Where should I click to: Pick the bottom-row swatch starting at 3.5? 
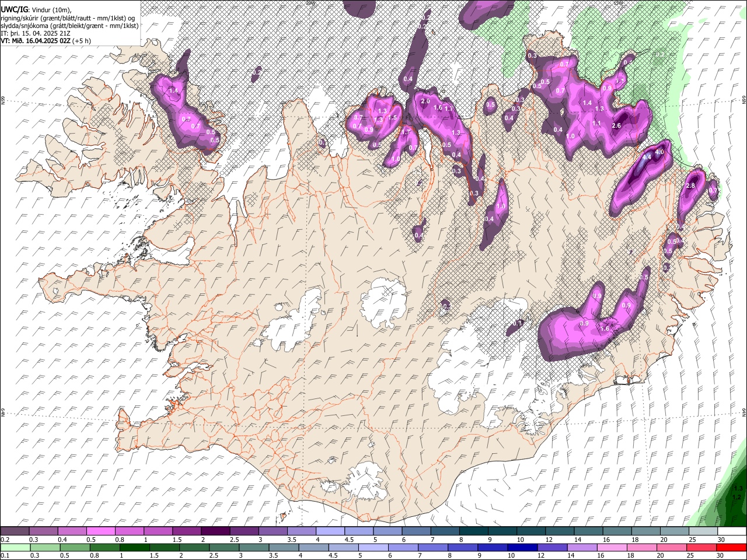coord(283,547)
